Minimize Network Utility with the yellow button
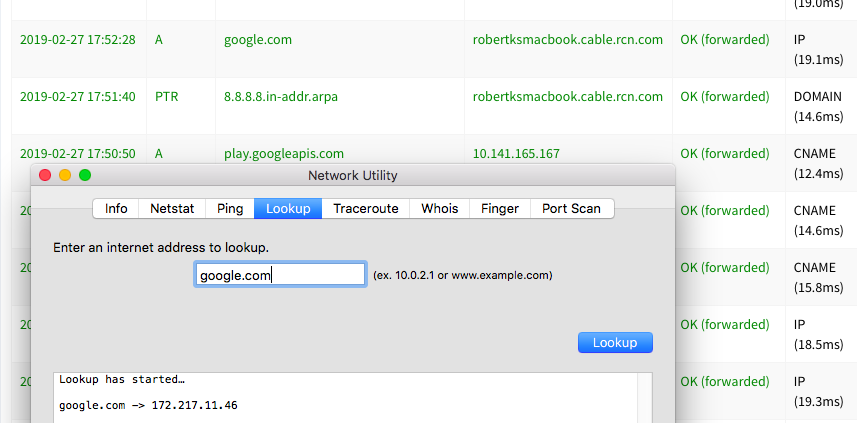The width and height of the screenshot is (857, 423). click(64, 175)
